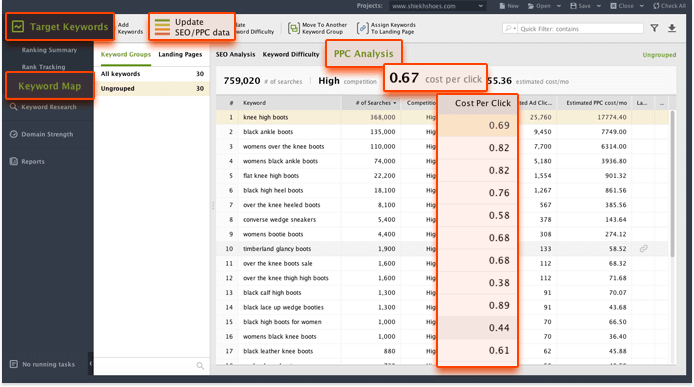
Task: Switch to Landing Pages tab
Action: coord(180,54)
